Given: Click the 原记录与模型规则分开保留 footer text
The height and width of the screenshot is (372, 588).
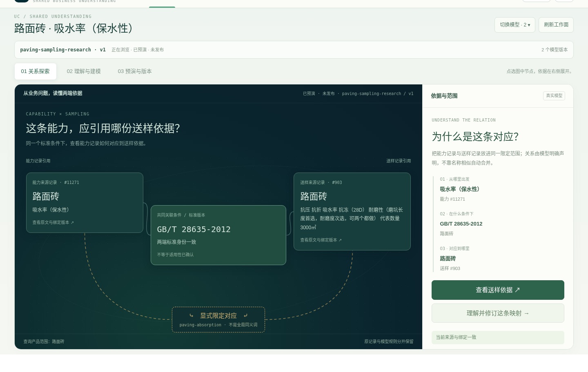Looking at the screenshot, I should (x=389, y=341).
